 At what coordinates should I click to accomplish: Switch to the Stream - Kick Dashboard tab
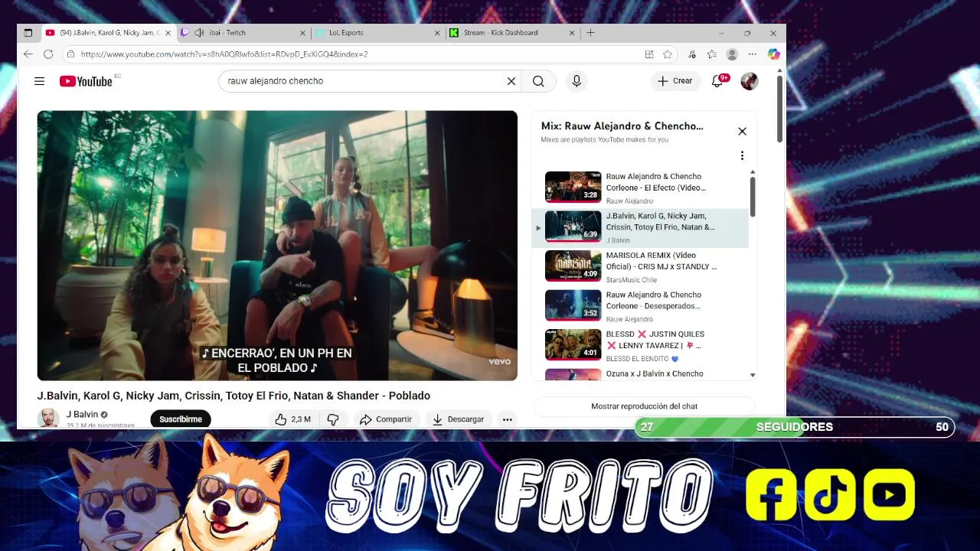(x=512, y=33)
